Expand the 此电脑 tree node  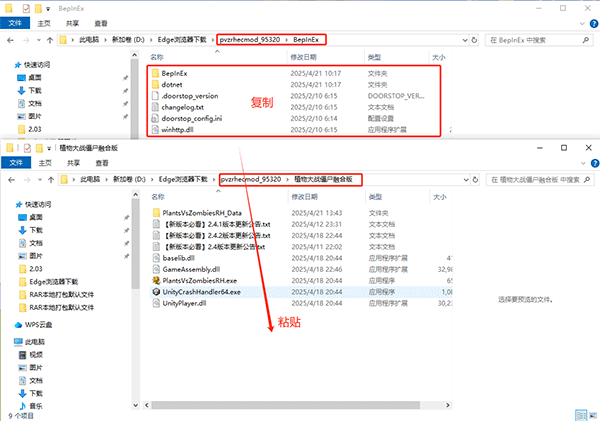pyautogui.click(x=8, y=340)
